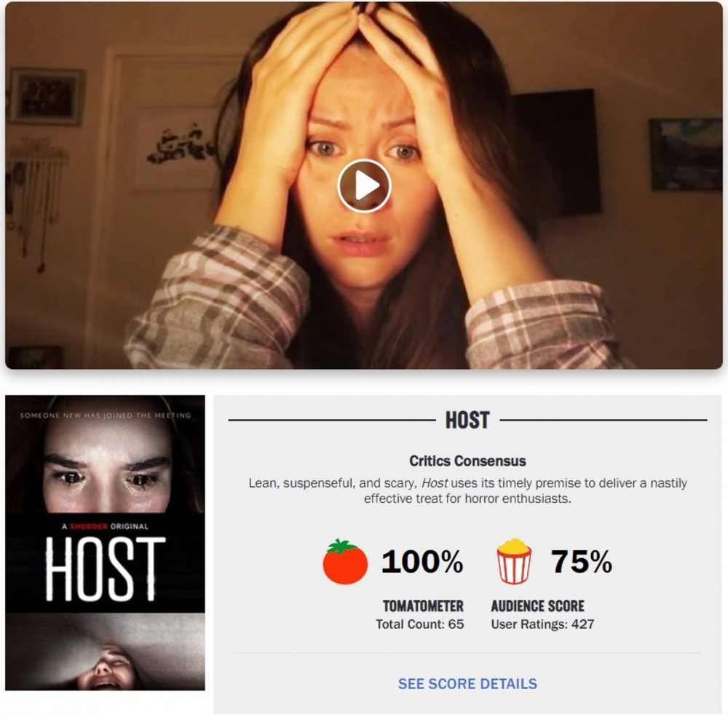The height and width of the screenshot is (719, 728).
Task: Select the TOMATOMETER label
Action: (x=423, y=605)
